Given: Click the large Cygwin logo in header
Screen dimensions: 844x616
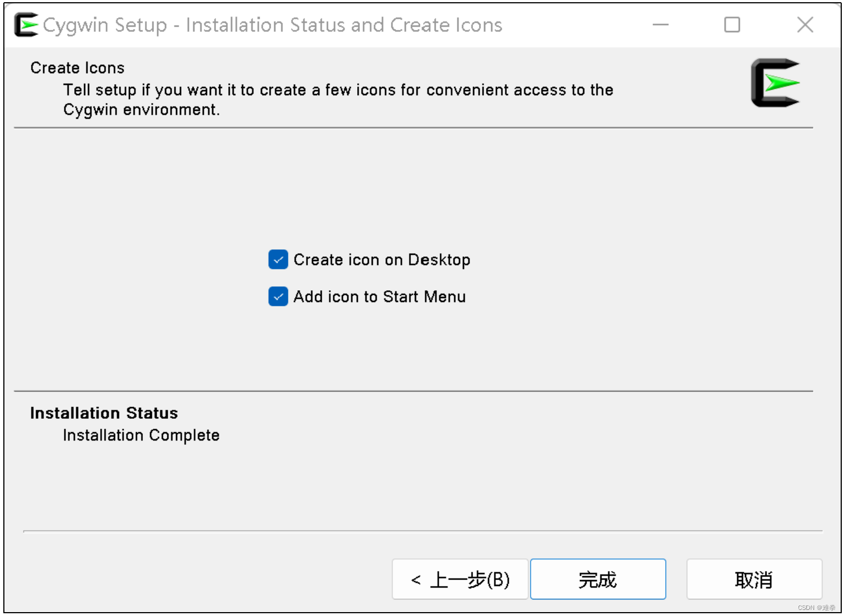Looking at the screenshot, I should tap(775, 83).
